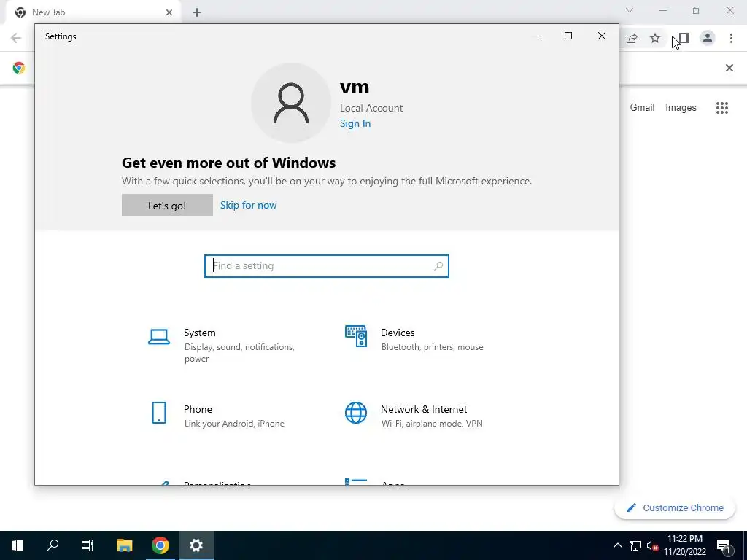Select the New Tab browser tab
Image resolution: width=747 pixels, height=560 pixels.
91,12
